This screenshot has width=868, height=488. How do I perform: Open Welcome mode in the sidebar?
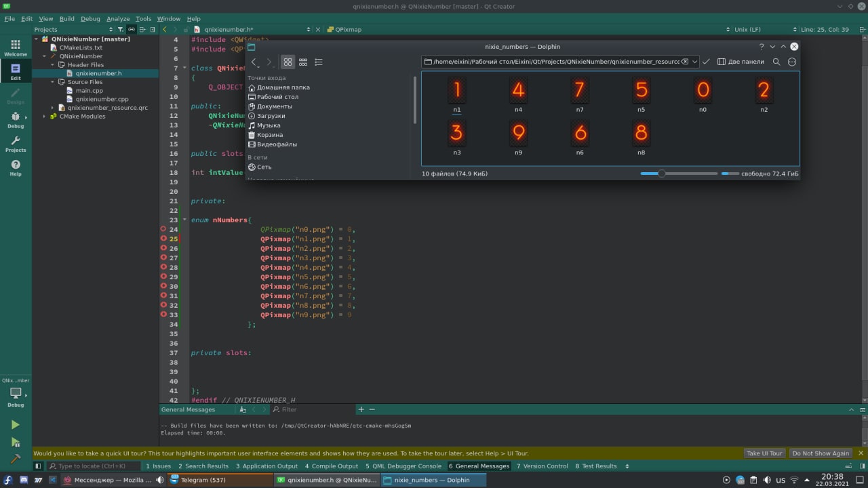(x=16, y=47)
